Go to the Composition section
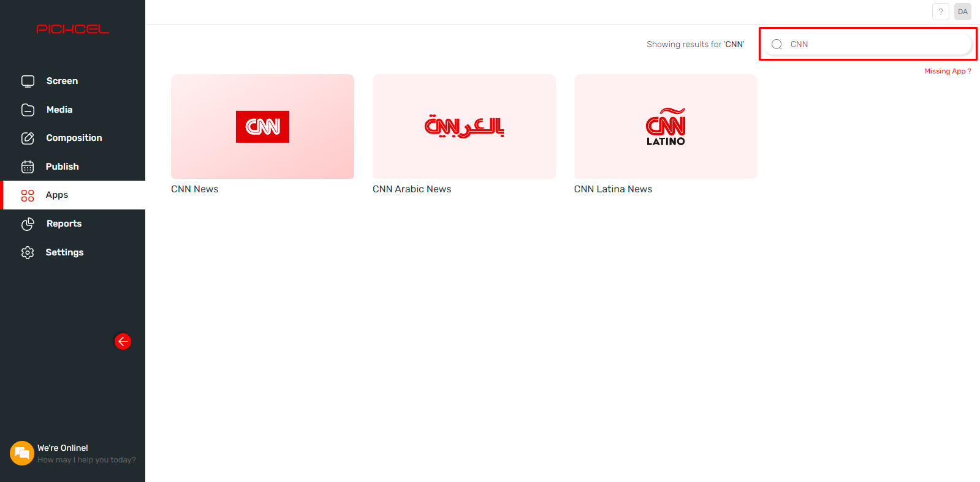This screenshot has height=482, width=980. tap(74, 138)
